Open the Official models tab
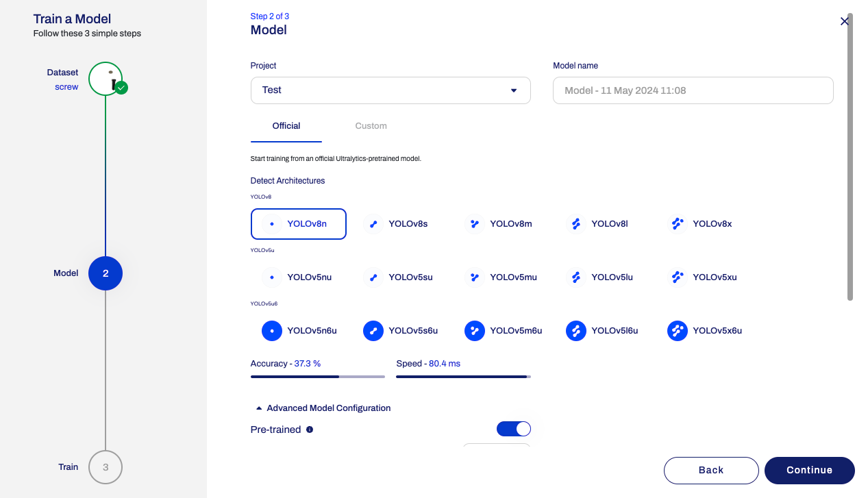The image size is (868, 498). [286, 126]
